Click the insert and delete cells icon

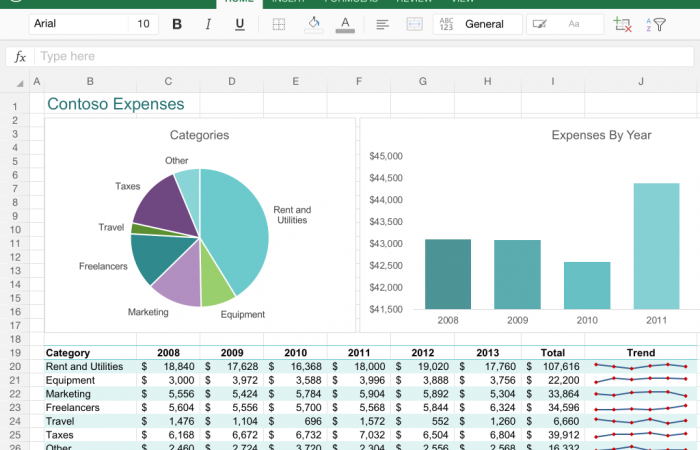tap(623, 24)
